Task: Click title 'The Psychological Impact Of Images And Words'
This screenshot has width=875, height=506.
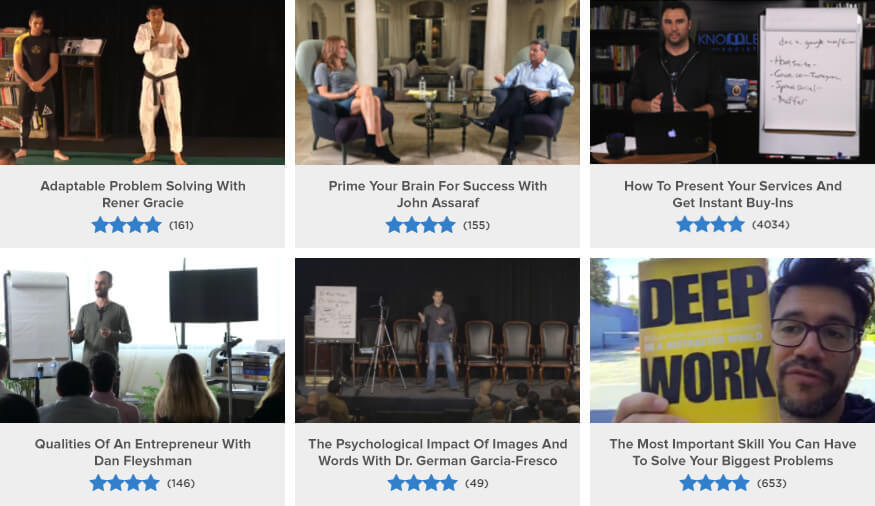Action: (x=438, y=452)
